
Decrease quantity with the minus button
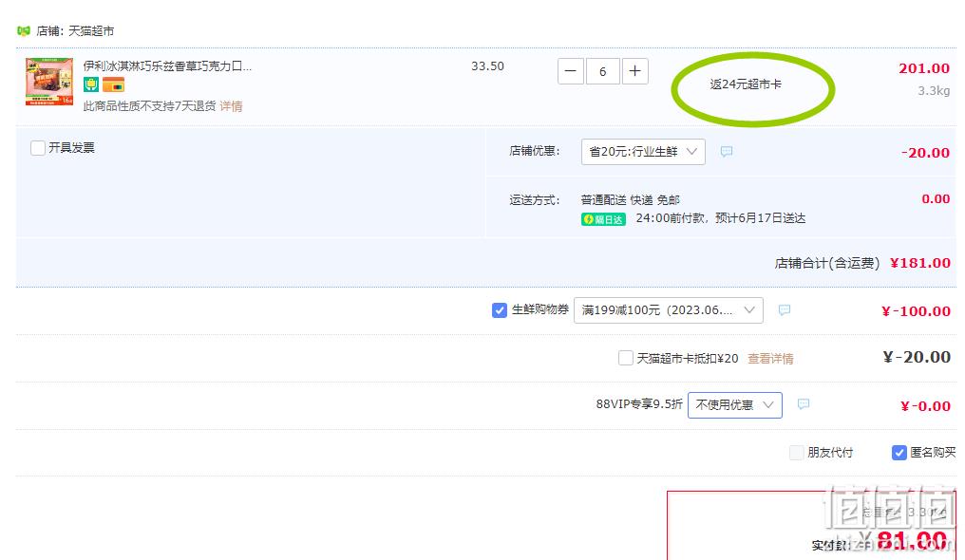point(571,71)
